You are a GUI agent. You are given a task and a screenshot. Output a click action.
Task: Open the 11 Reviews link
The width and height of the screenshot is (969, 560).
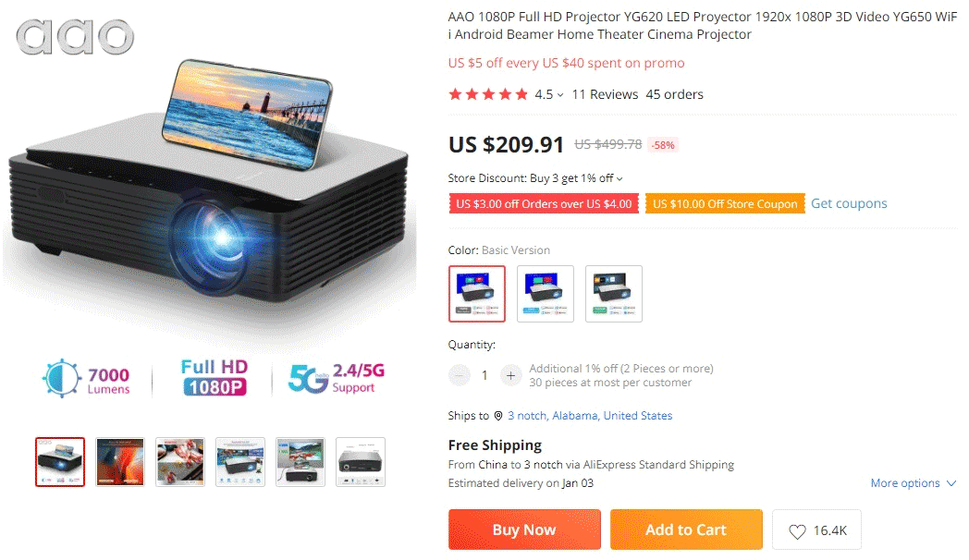[605, 94]
